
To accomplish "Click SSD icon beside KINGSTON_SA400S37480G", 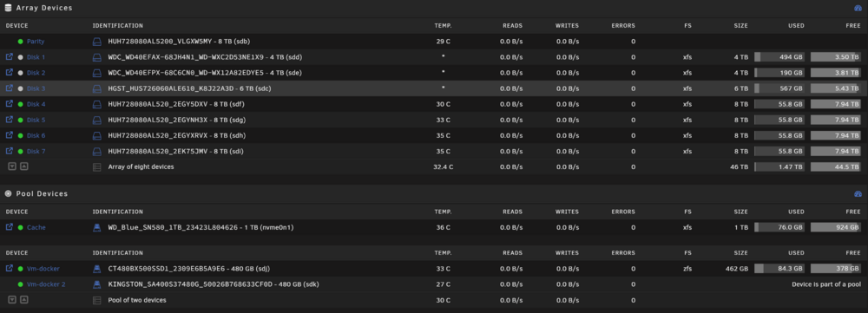I will point(97,284).
